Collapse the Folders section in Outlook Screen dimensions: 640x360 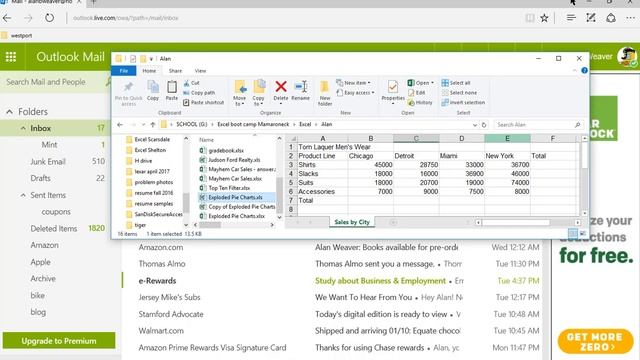(9, 112)
